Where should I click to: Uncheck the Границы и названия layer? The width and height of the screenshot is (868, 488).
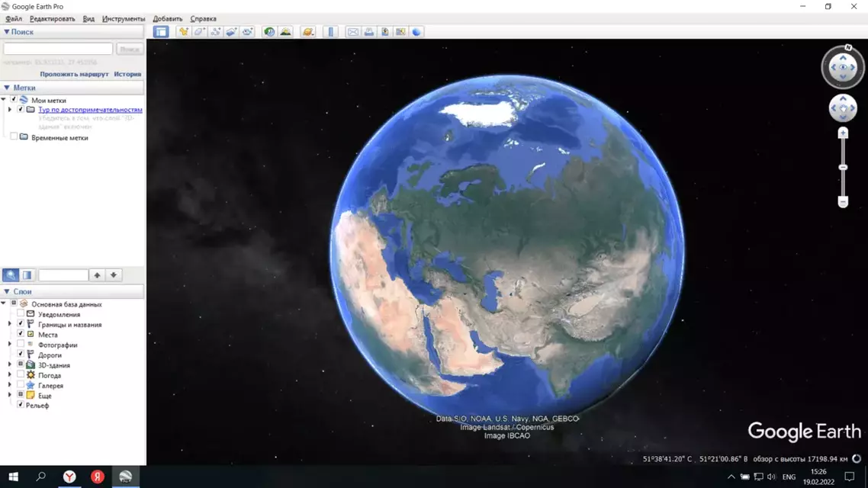21,324
